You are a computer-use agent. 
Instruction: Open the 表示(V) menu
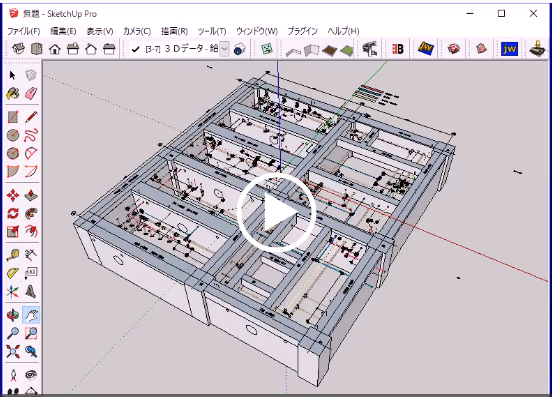coord(100,31)
